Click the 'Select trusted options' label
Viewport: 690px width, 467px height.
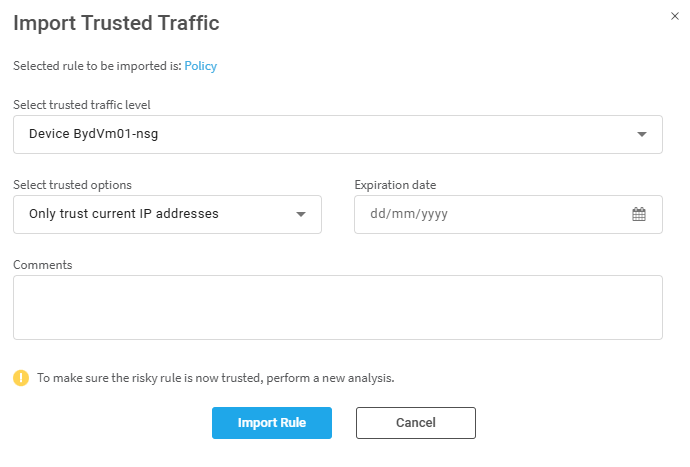[x=72, y=185]
